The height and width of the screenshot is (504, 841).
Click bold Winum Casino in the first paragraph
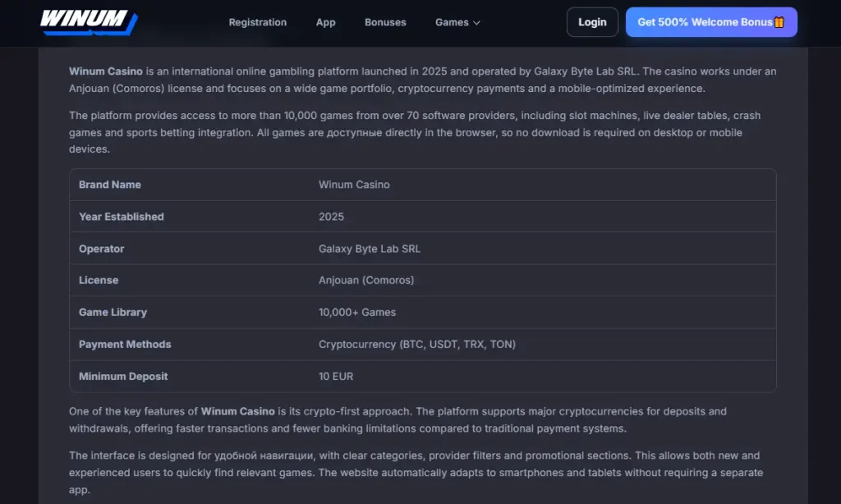106,71
